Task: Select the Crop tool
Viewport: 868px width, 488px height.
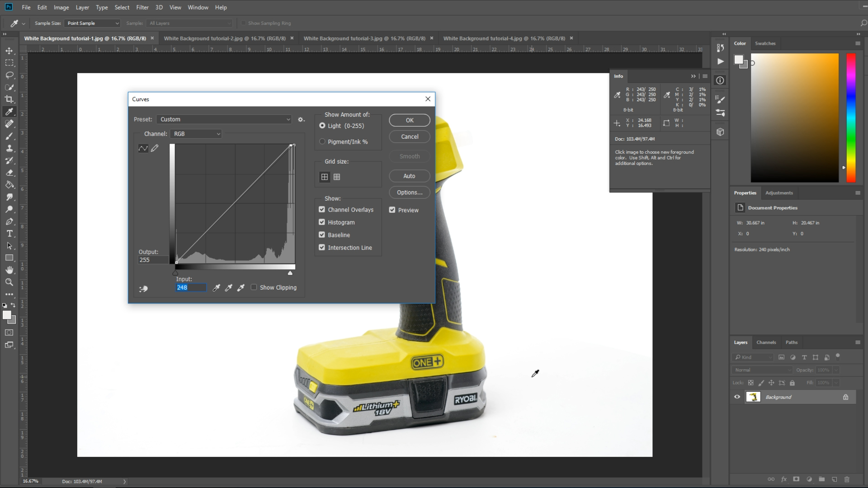Action: click(x=9, y=99)
